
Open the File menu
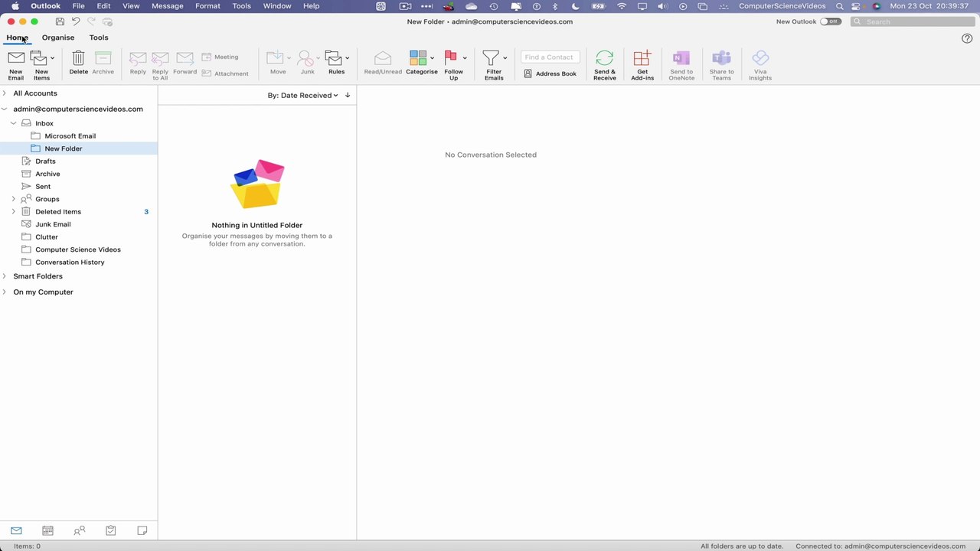pos(78,6)
